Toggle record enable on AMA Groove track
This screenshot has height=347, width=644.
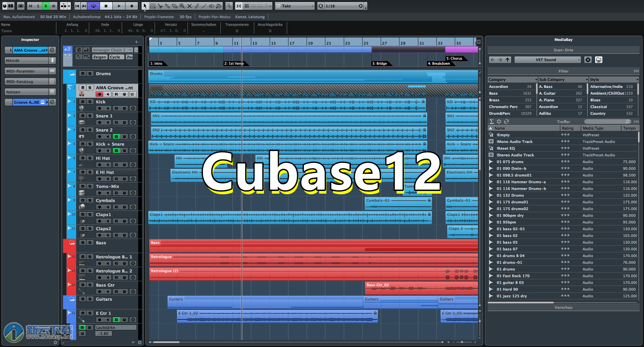click(x=100, y=94)
